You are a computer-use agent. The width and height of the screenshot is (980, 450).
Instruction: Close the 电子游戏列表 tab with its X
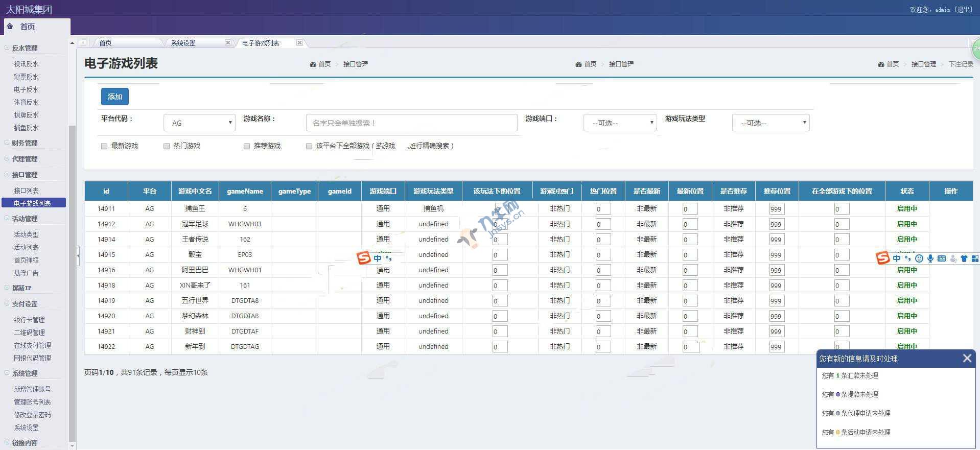299,43
